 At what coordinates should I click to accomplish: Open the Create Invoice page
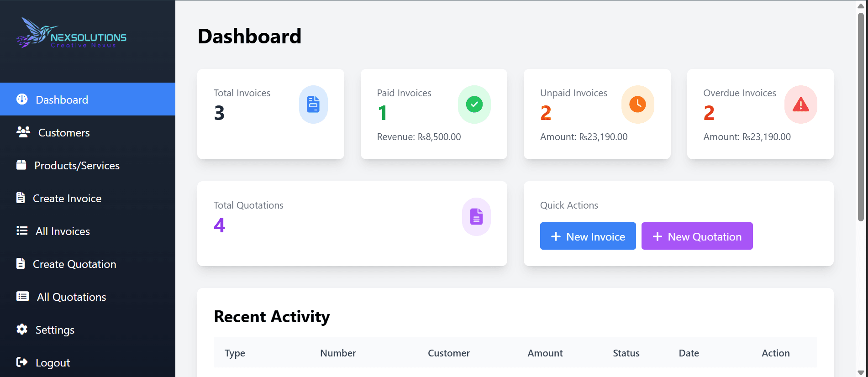(x=88, y=198)
